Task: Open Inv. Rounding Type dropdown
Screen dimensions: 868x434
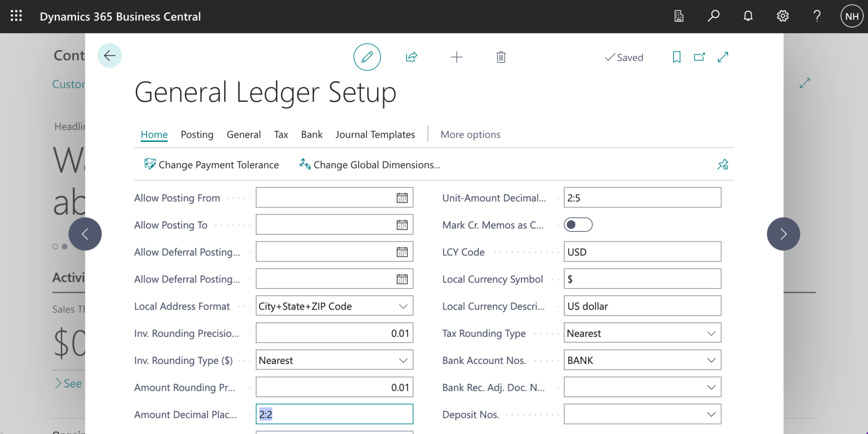Action: [x=403, y=360]
